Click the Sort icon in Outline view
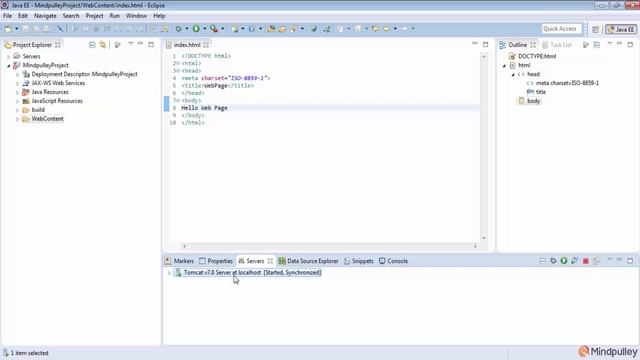640x360 pixels. pyautogui.click(x=586, y=44)
